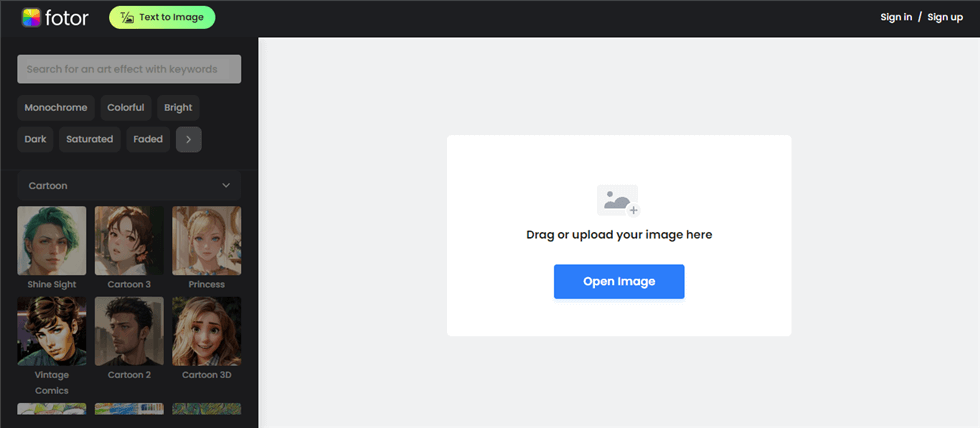The image size is (980, 428).
Task: Click the Fotor logo
Action: (55, 17)
